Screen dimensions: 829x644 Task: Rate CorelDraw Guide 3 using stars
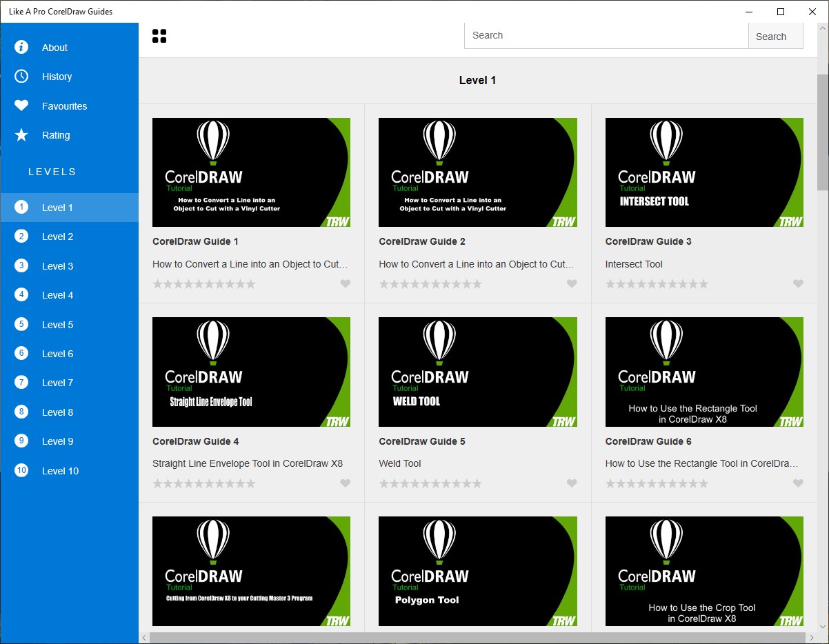point(657,284)
